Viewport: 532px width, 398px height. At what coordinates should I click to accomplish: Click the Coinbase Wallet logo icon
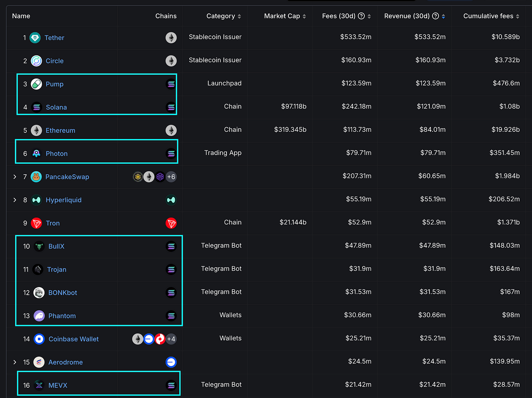[39, 339]
